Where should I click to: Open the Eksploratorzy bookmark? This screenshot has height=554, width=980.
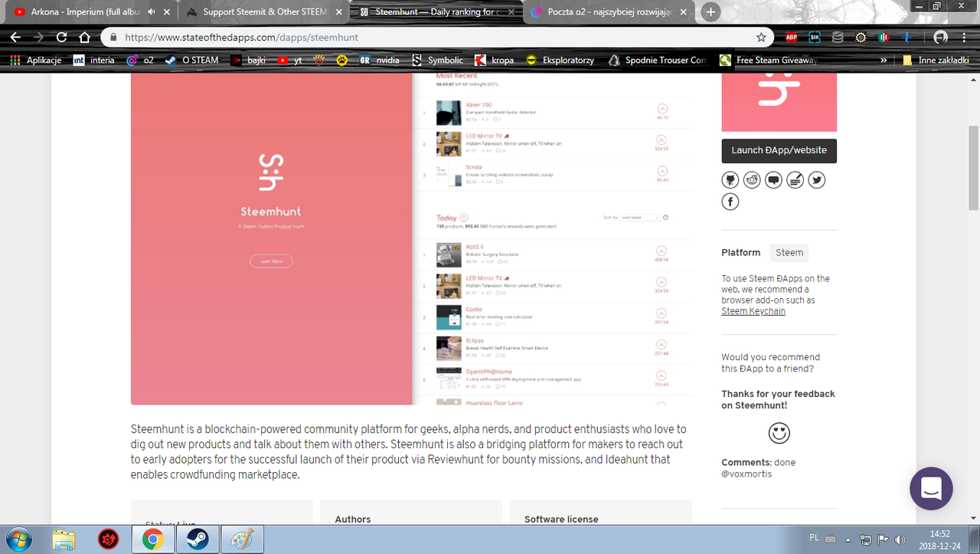tap(560, 60)
